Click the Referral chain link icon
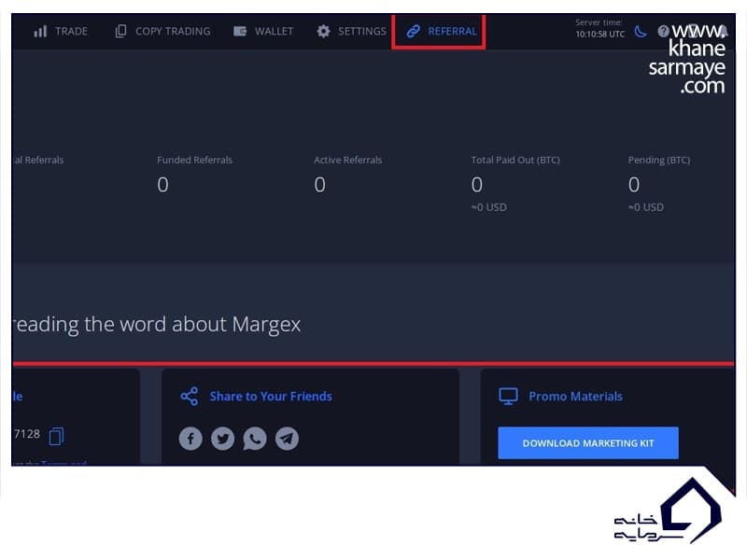 (x=413, y=32)
